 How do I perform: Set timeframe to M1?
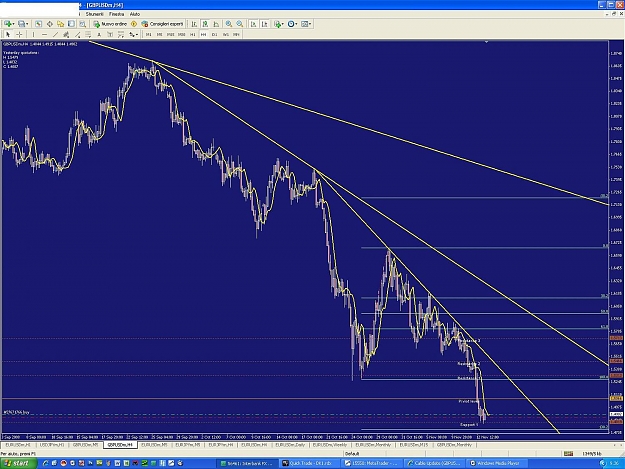(148, 35)
